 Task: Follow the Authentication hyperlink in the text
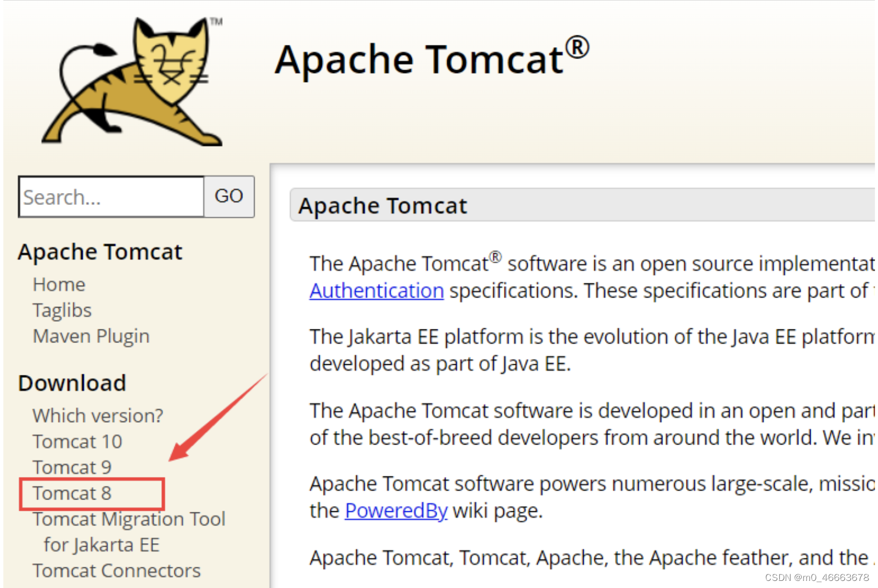376,291
